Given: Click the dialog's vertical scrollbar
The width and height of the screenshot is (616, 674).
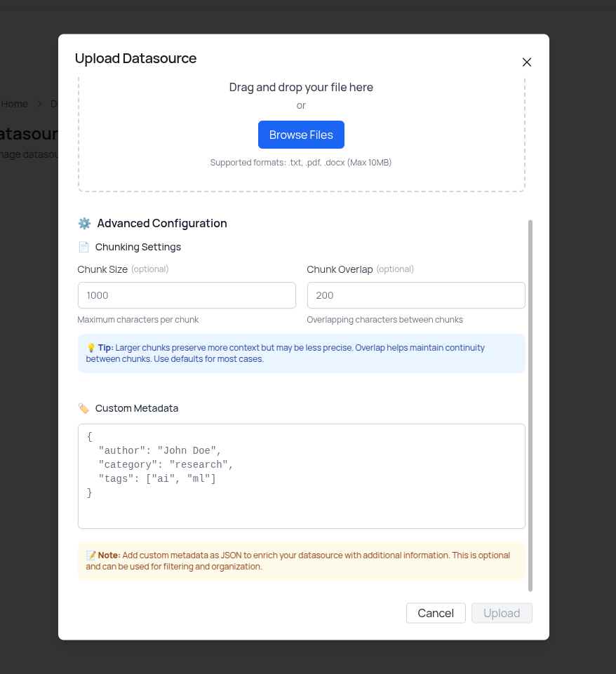Looking at the screenshot, I should (x=530, y=405).
